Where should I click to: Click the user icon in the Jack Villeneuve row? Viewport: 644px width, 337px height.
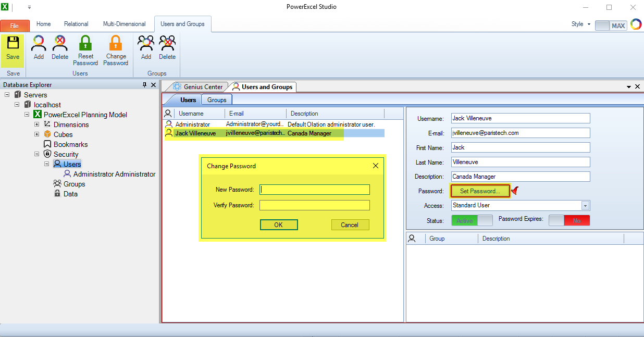(x=168, y=133)
